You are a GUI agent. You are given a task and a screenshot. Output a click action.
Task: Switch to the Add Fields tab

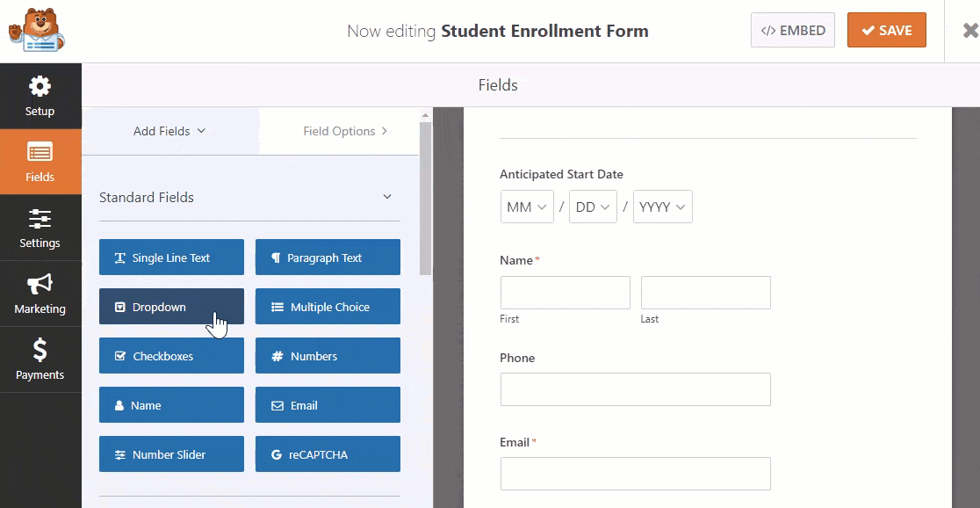pyautogui.click(x=169, y=131)
